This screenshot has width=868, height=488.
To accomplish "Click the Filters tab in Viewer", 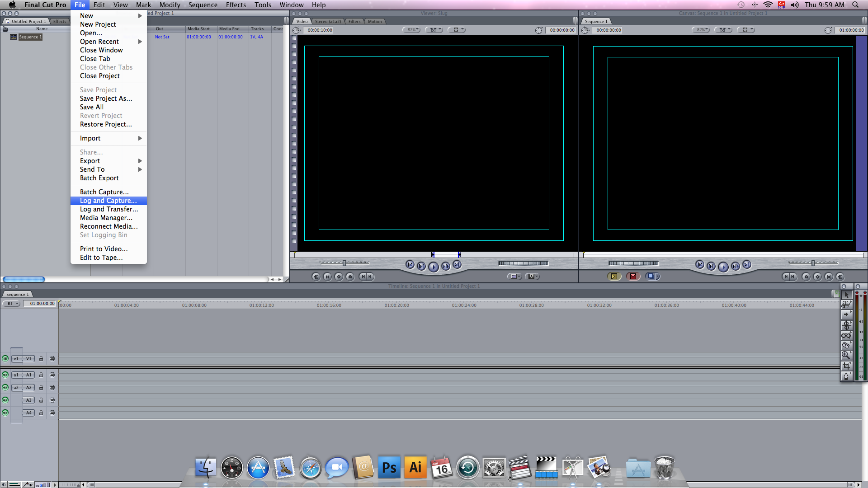I will coord(355,21).
